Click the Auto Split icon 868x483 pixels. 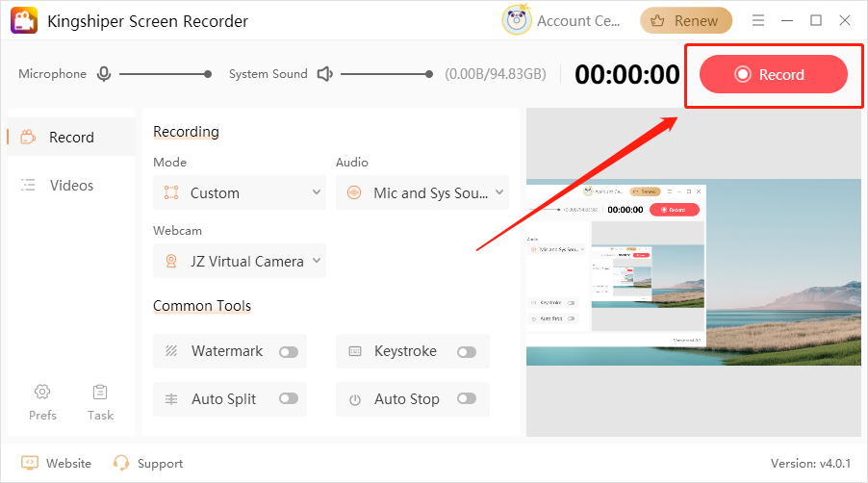click(171, 399)
